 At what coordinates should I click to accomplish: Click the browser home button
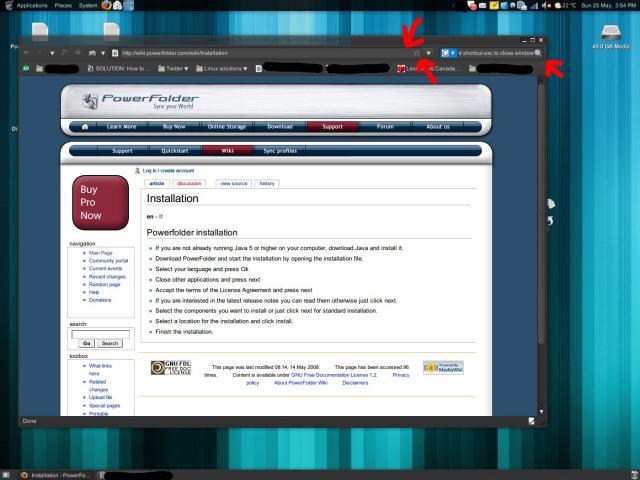coord(92,53)
